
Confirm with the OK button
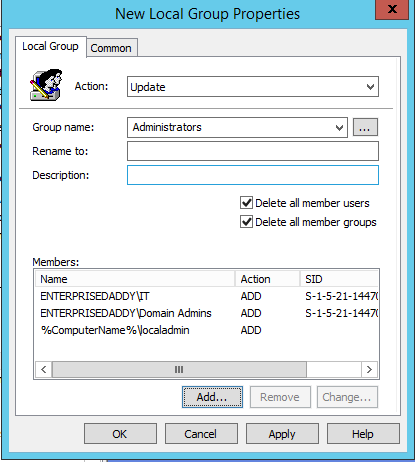[120, 434]
